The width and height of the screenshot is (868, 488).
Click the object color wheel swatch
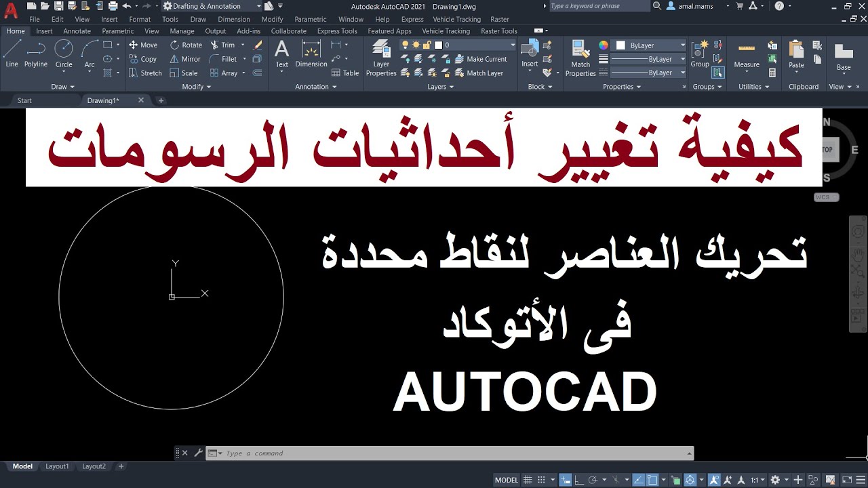604,45
